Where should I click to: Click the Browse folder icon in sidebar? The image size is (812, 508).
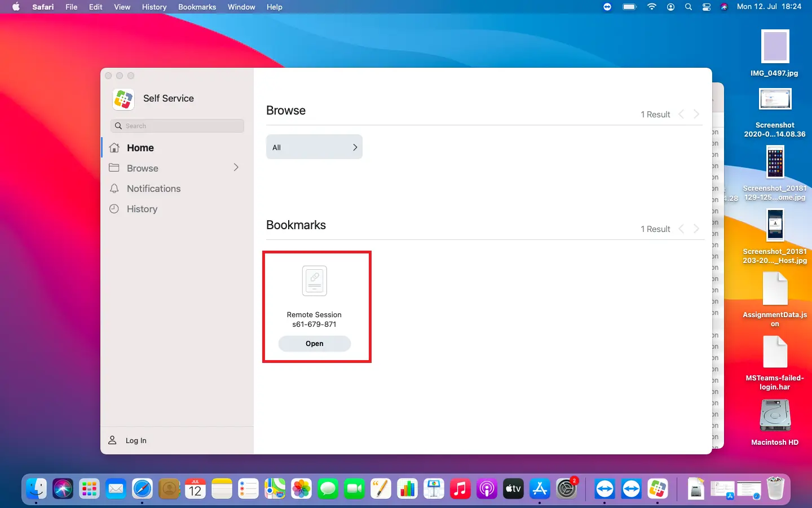(114, 168)
